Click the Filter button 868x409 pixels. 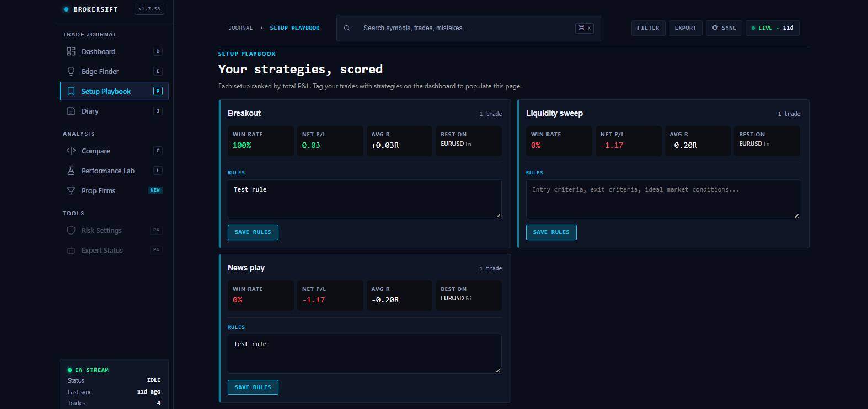pyautogui.click(x=648, y=28)
